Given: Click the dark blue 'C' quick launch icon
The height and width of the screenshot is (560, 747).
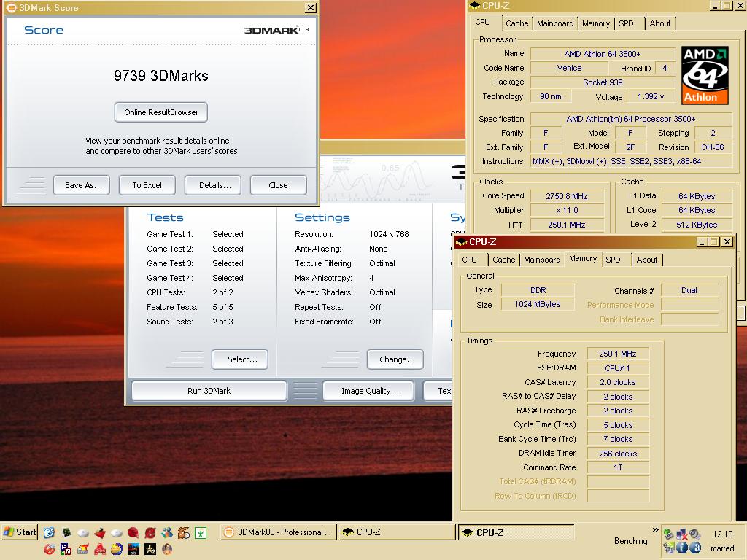Looking at the screenshot, I should pos(66,549).
